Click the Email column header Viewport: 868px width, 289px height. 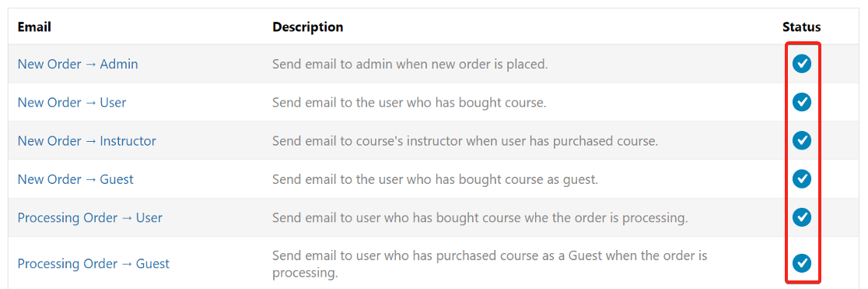pos(34,26)
